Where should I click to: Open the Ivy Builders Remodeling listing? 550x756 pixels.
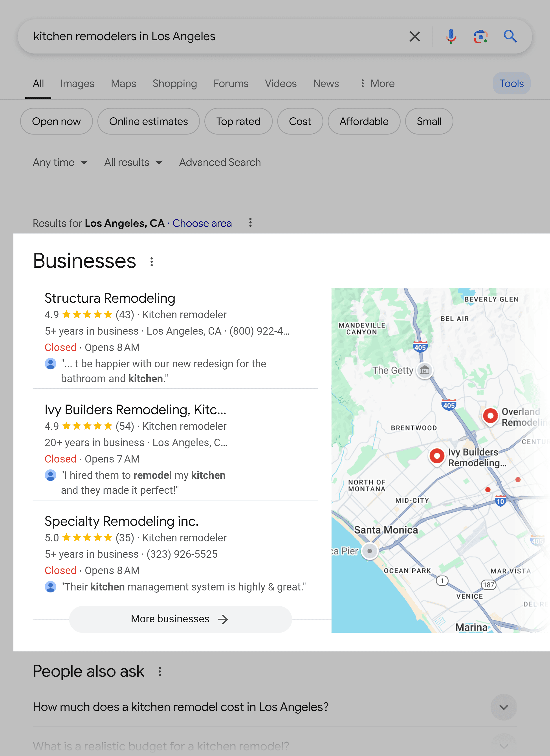pyautogui.click(x=135, y=410)
